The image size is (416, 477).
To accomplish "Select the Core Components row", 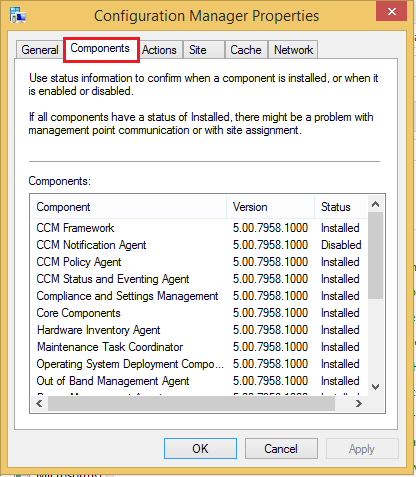I will click(x=199, y=313).
